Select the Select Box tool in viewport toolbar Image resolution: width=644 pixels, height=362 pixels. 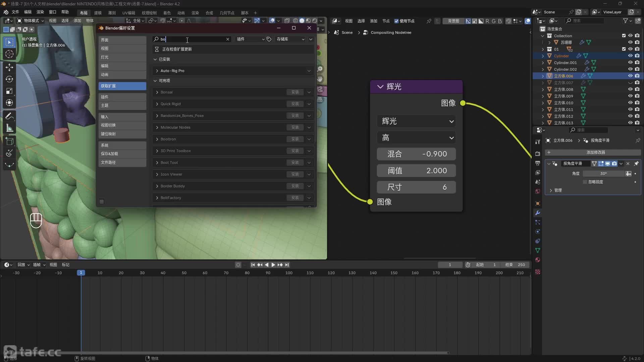click(9, 42)
